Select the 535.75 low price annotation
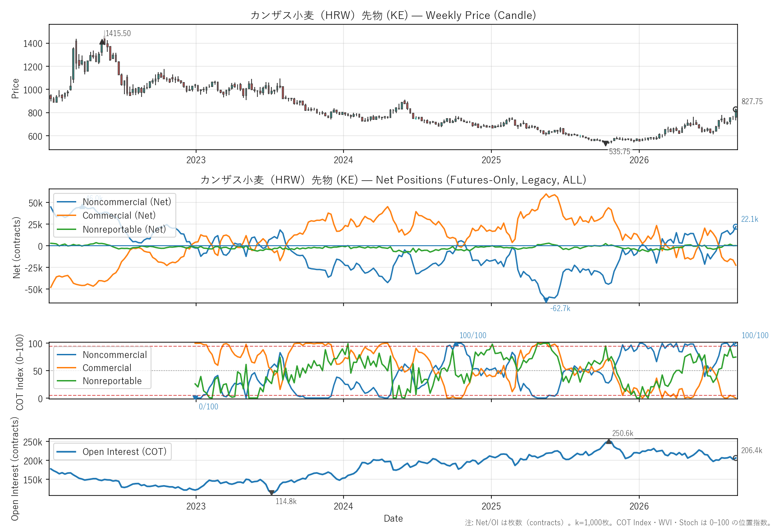The image size is (779, 532). point(619,151)
